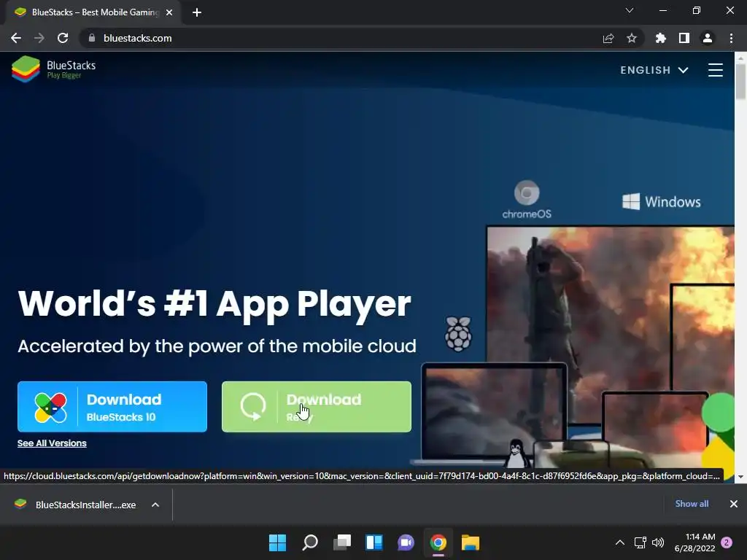
Task: Open the Chrome profile avatar
Action: [708, 38]
